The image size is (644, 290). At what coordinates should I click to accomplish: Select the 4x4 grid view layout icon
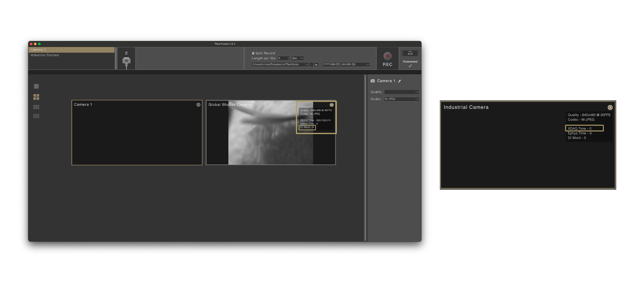36,116
